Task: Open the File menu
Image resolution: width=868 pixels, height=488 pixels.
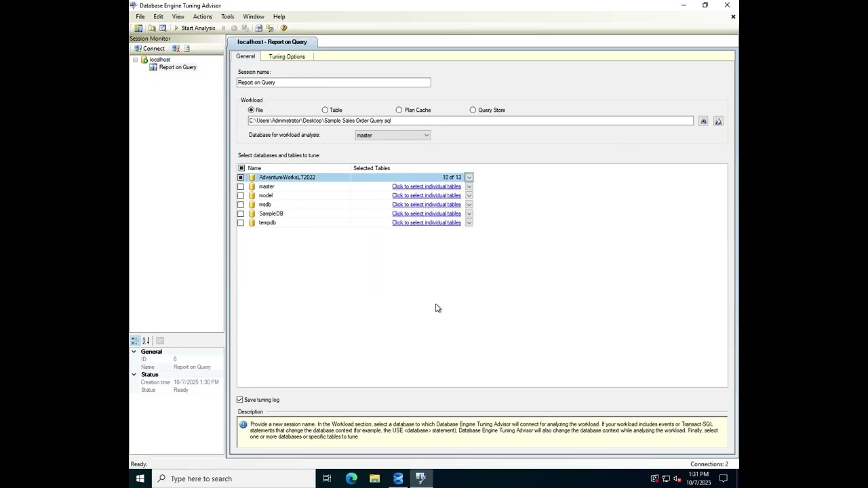Action: [x=140, y=16]
